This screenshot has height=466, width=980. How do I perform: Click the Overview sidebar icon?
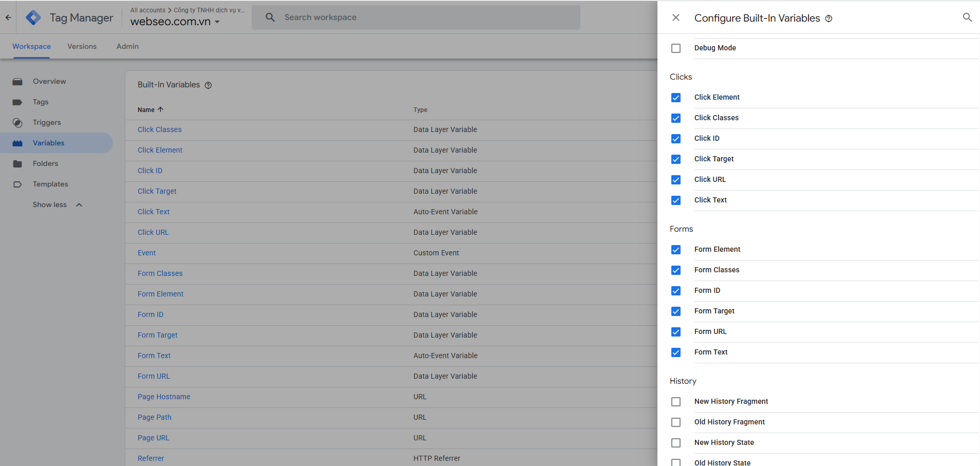pyautogui.click(x=17, y=82)
